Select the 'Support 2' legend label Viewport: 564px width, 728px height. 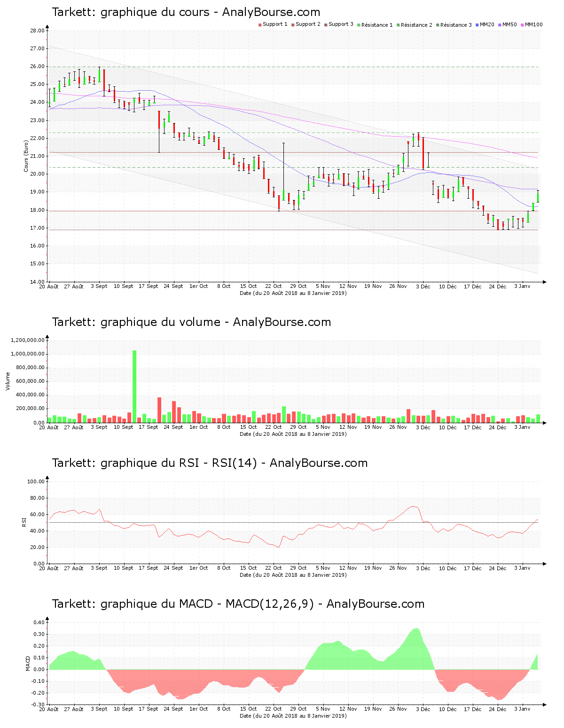tap(308, 24)
